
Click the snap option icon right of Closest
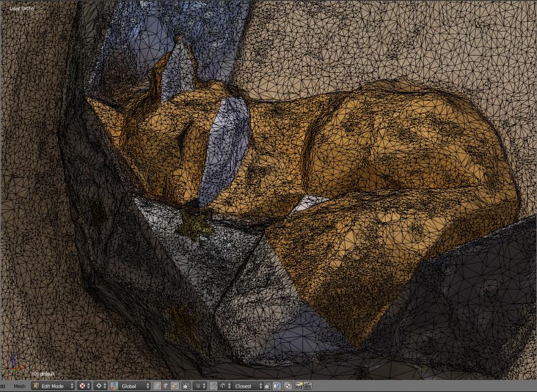click(267, 386)
